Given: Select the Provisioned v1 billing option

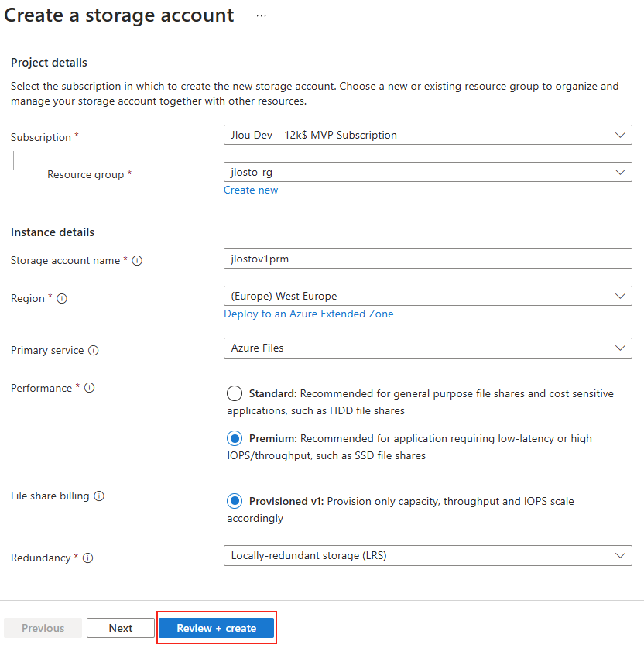Looking at the screenshot, I should [x=235, y=501].
